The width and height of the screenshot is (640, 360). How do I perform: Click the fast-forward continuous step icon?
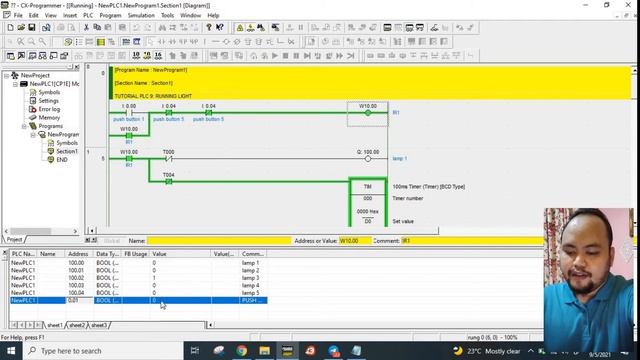coord(340,56)
